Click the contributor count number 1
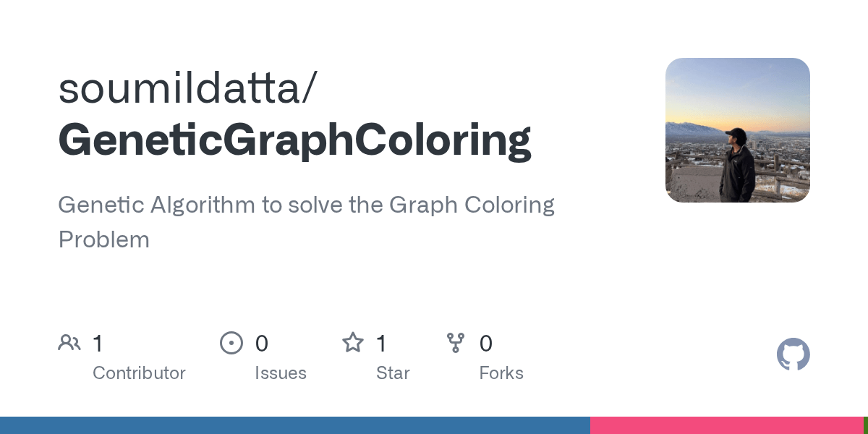The height and width of the screenshot is (434, 868). pyautogui.click(x=98, y=344)
